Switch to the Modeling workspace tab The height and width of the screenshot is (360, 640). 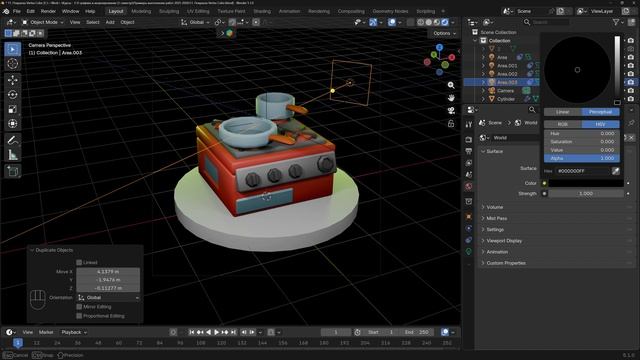pos(141,11)
